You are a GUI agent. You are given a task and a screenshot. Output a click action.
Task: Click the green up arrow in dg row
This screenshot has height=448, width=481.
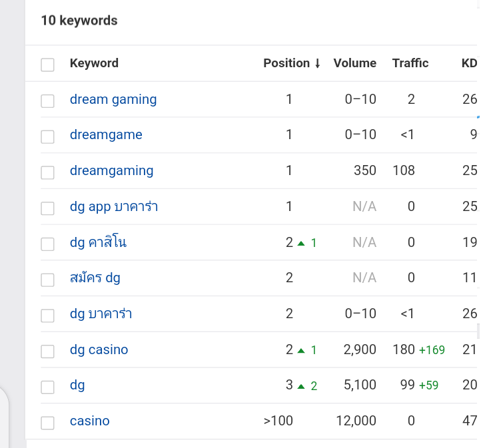(301, 386)
